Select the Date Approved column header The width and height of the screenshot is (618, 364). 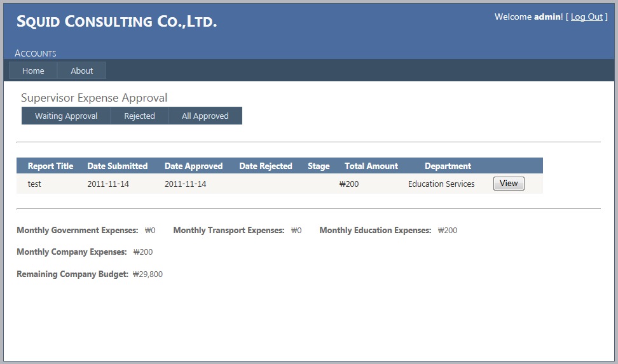click(x=193, y=166)
